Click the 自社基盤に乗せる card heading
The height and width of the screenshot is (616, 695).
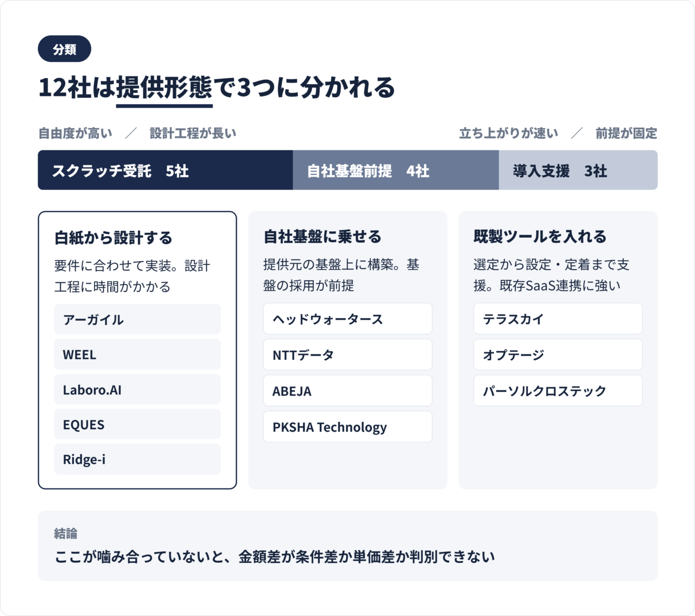point(323,237)
